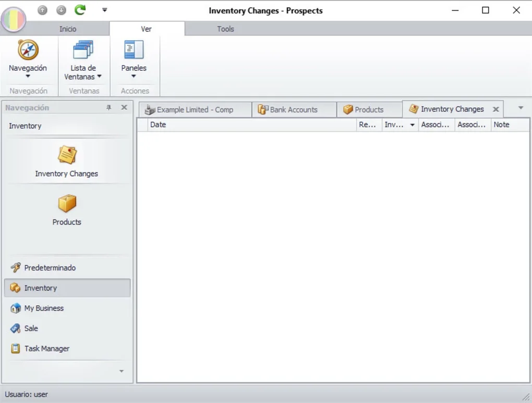Close the Navegación panel
The width and height of the screenshot is (532, 403).
[124, 107]
